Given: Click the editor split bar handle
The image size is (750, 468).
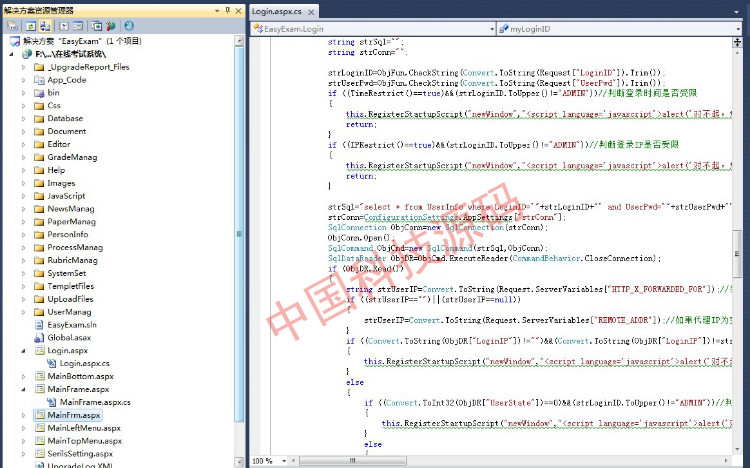Looking at the screenshot, I should pos(737,43).
